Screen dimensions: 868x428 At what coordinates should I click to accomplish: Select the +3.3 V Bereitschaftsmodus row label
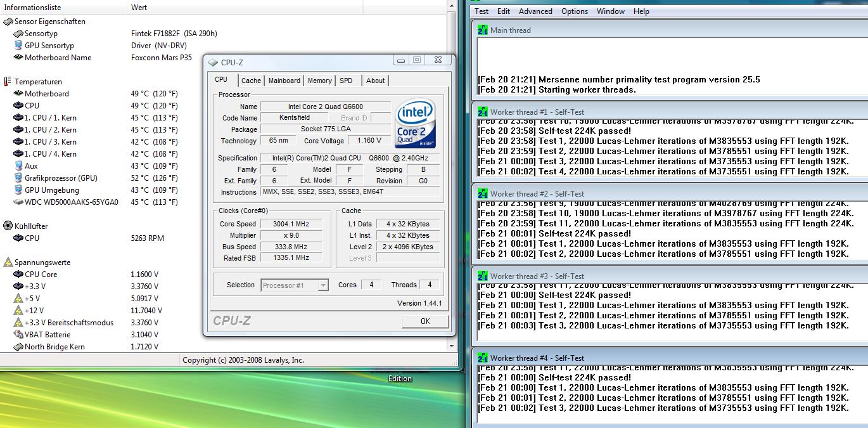[x=69, y=323]
